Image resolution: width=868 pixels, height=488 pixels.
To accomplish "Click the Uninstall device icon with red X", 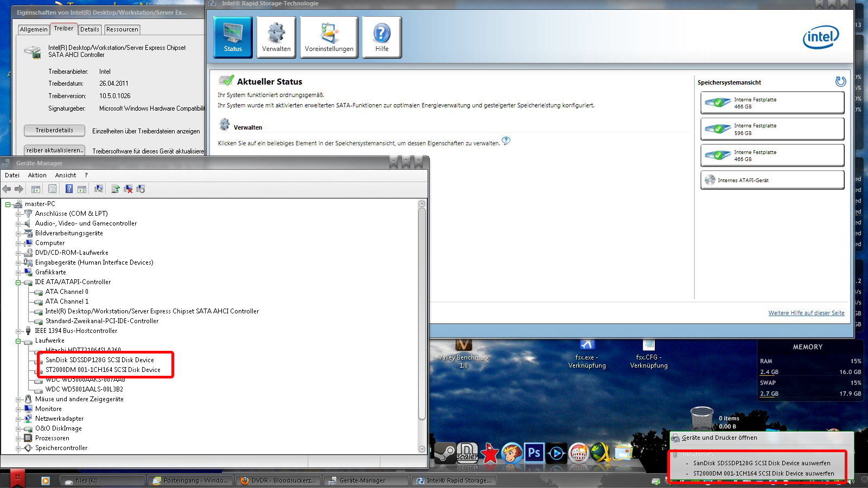I will [x=128, y=189].
